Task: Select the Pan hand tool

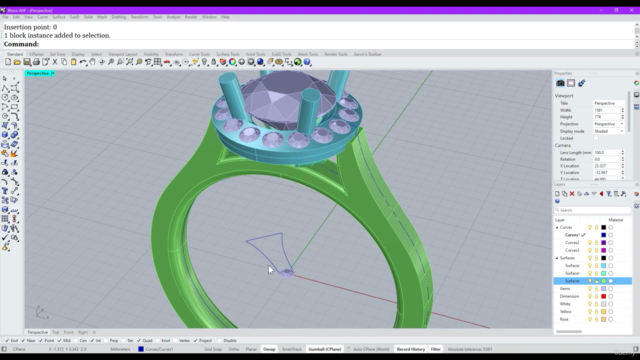Action: click(92, 62)
